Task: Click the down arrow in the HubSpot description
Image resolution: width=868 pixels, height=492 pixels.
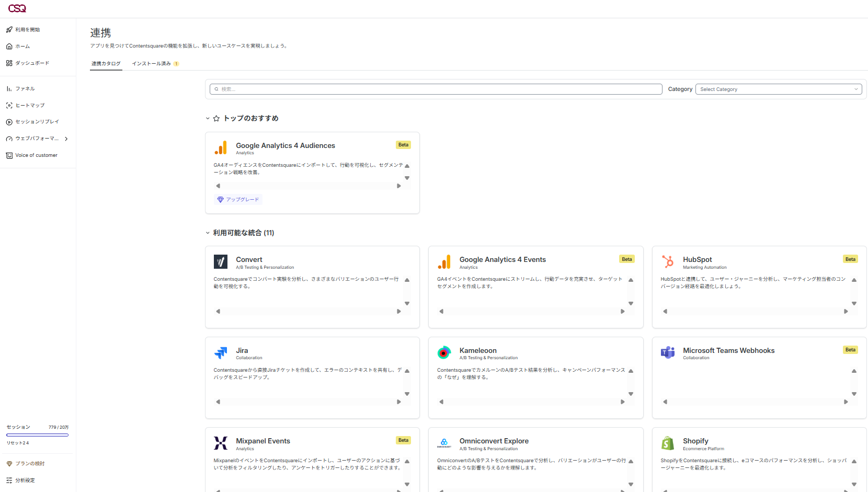Action: (x=854, y=303)
